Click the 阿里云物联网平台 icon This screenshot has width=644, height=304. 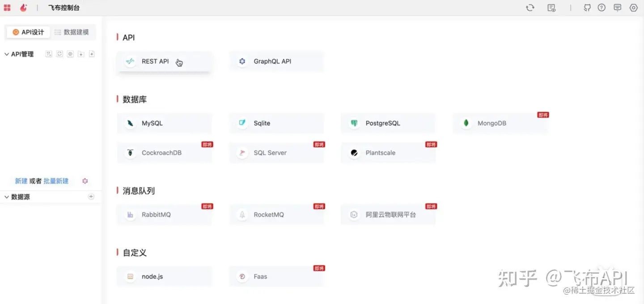[x=354, y=214]
